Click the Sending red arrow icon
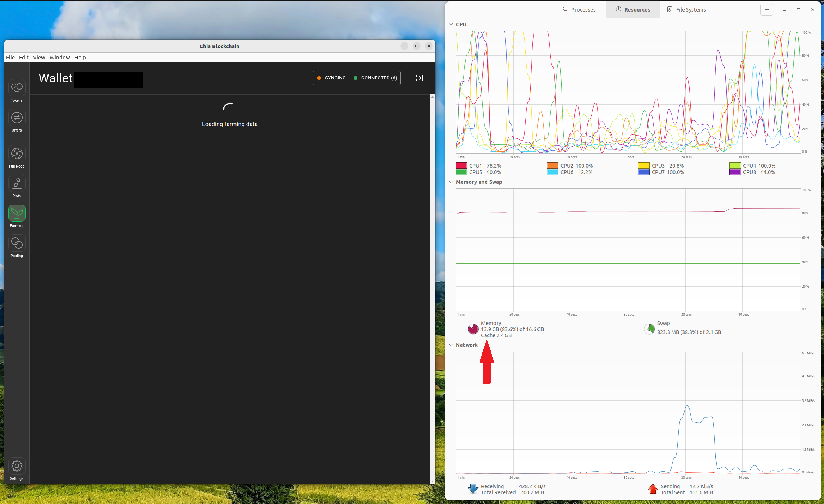Image resolution: width=824 pixels, height=504 pixels. (653, 489)
